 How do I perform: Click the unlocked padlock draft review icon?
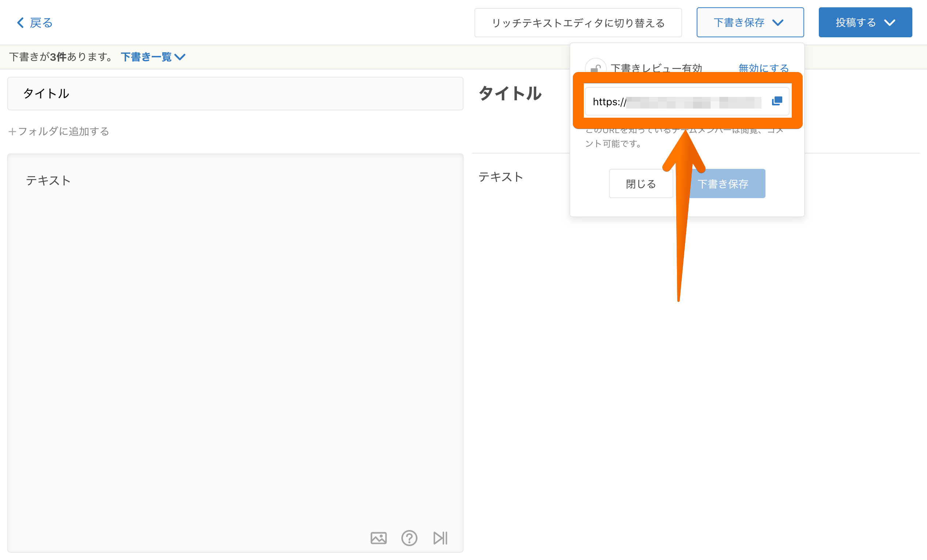[595, 68]
